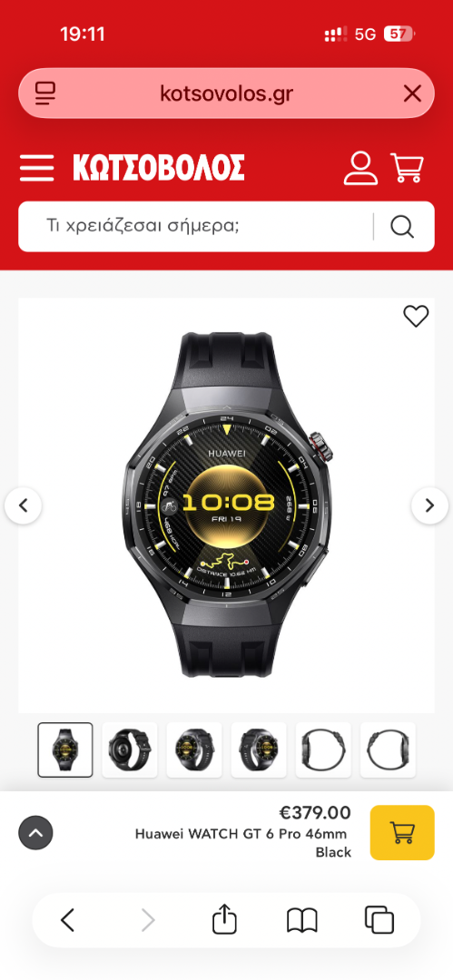This screenshot has width=453, height=980.
Task: Show previous product image arrow
Action: coord(24,505)
